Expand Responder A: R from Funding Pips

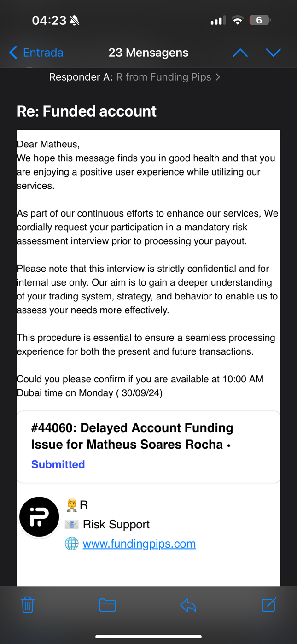click(x=134, y=77)
